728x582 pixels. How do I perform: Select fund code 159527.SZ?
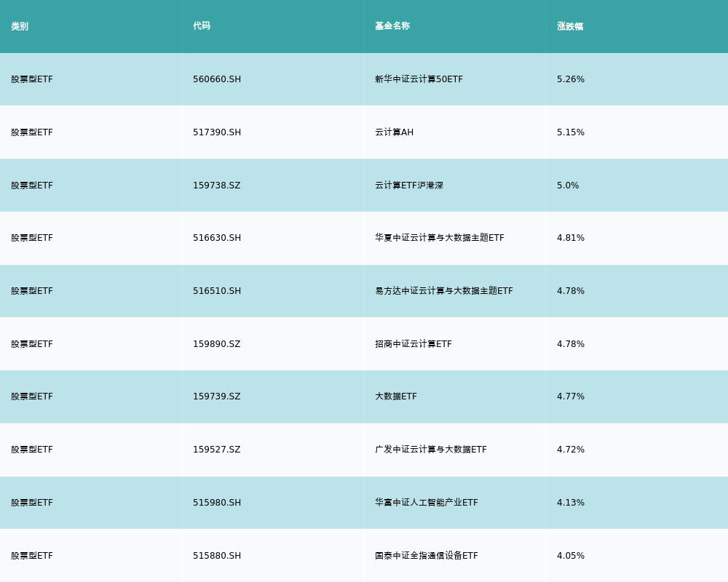(217, 450)
